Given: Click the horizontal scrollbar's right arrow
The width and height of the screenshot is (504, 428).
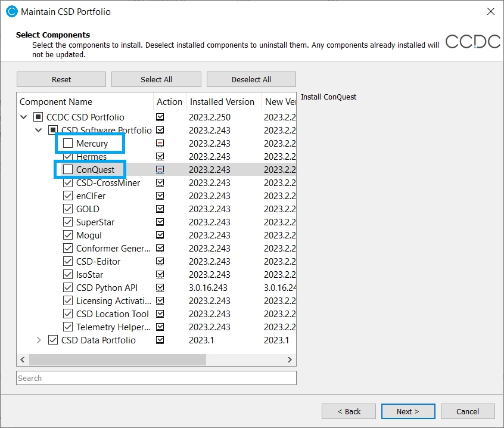Looking at the screenshot, I should 290,359.
